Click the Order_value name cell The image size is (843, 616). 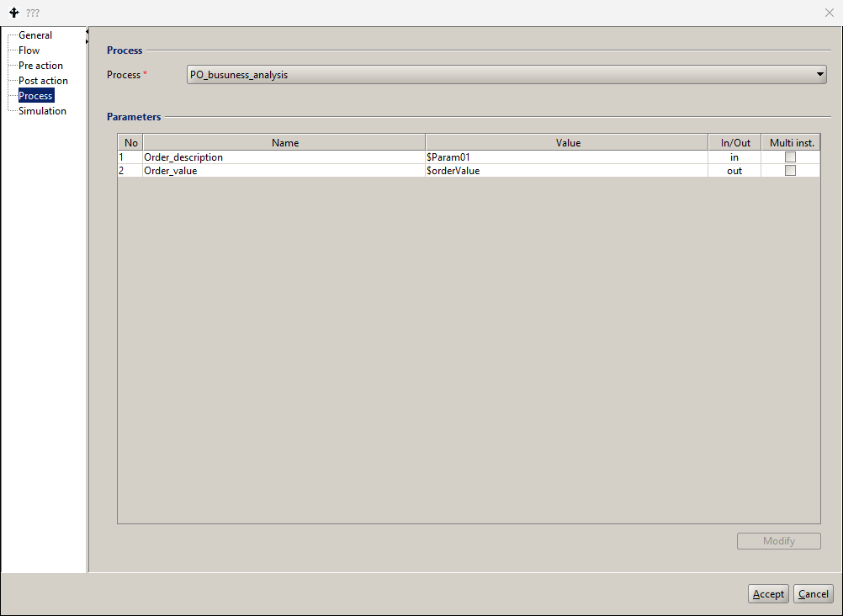click(x=284, y=171)
